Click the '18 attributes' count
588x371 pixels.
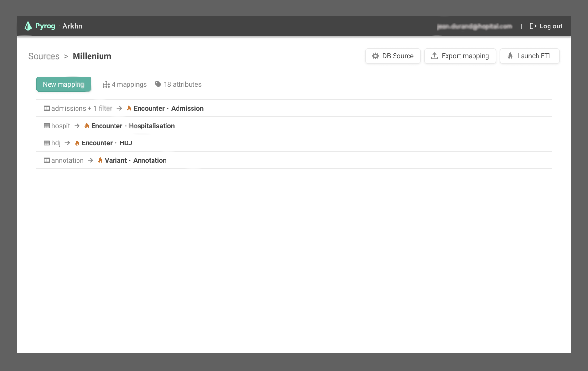182,84
